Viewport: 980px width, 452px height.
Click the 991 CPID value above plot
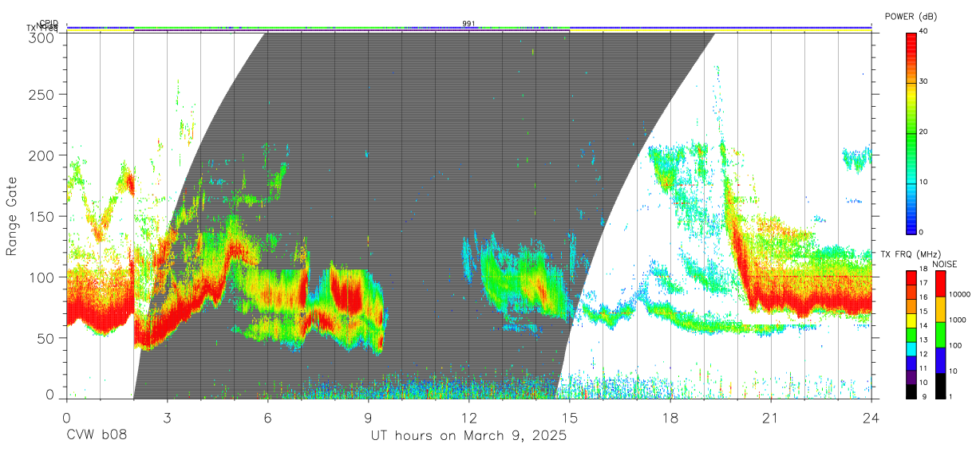(468, 24)
